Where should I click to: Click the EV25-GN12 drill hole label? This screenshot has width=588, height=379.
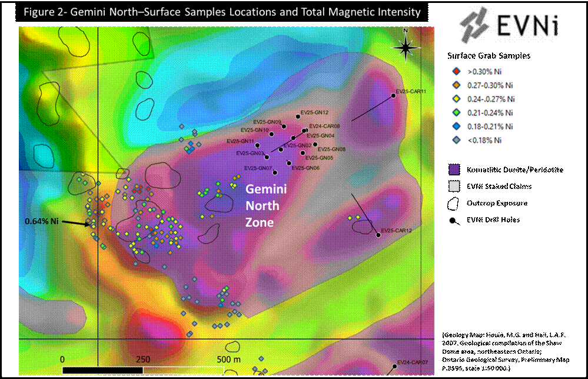(x=314, y=112)
